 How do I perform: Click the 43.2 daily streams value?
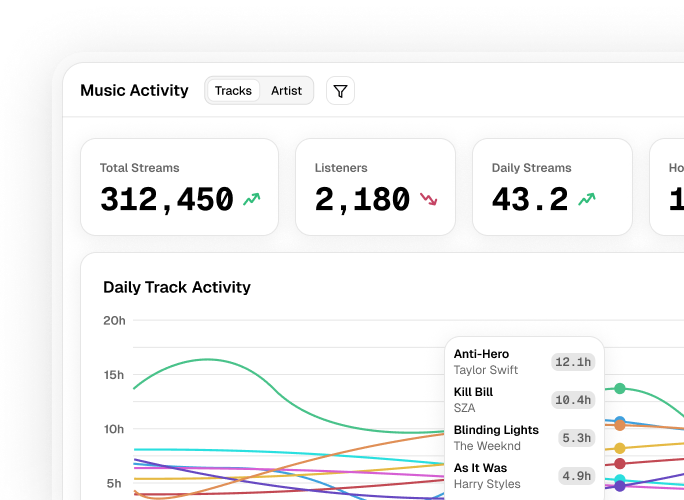(530, 199)
